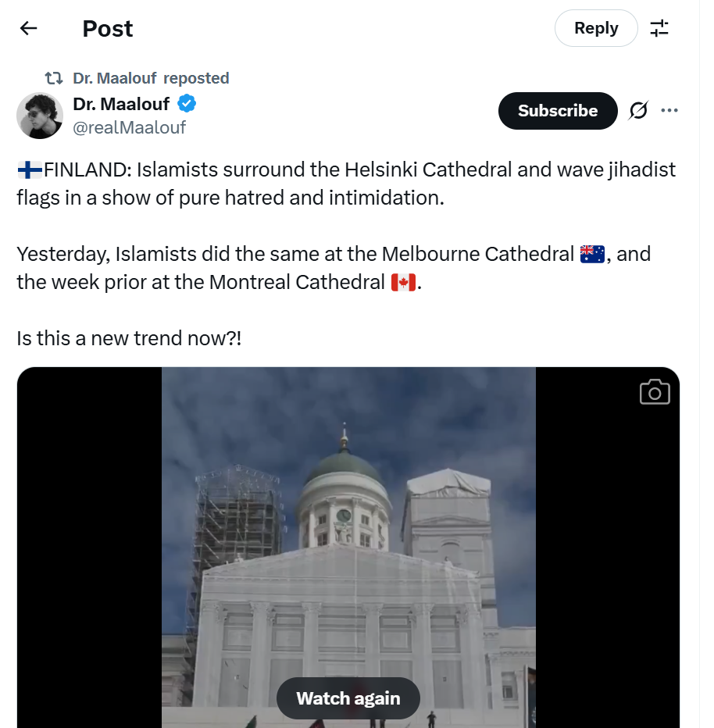Screen dimensions: 714x728
Task: Click the camera icon on the video
Action: point(655,392)
